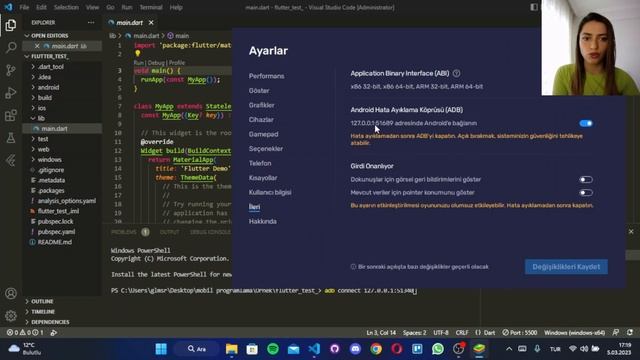Open the Manage gear icon
Screen dimensions: 640x360
pyautogui.click(x=11, y=316)
